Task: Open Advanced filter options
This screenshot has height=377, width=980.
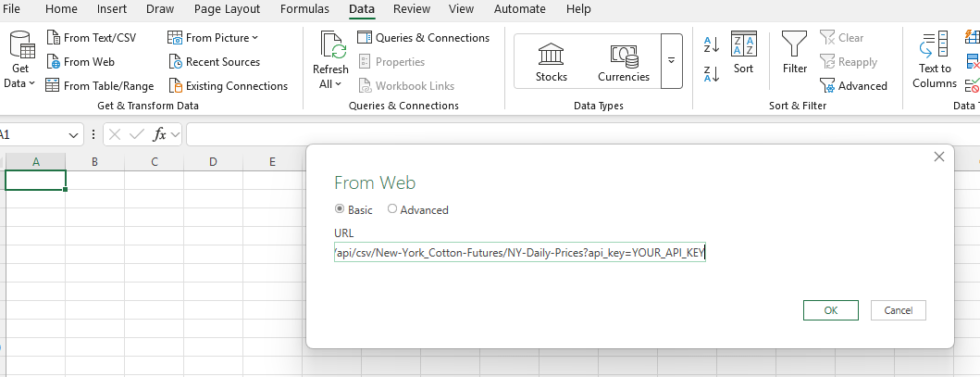Action: click(853, 85)
